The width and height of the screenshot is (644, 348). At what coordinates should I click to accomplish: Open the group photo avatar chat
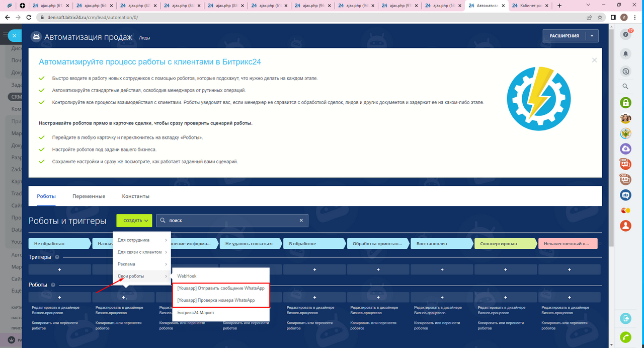[626, 118]
